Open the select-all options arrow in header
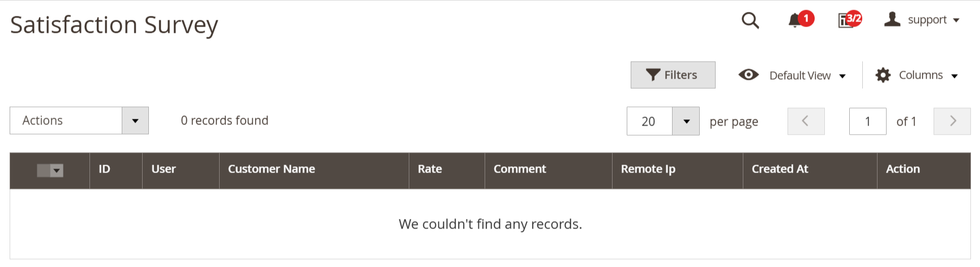Screen dimensions: 980x267 tap(57, 170)
